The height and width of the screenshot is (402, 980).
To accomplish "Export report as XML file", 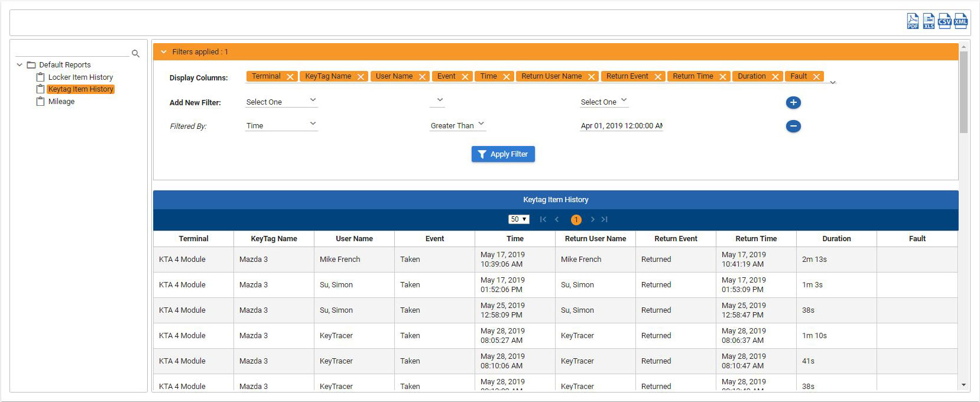I will tap(960, 21).
